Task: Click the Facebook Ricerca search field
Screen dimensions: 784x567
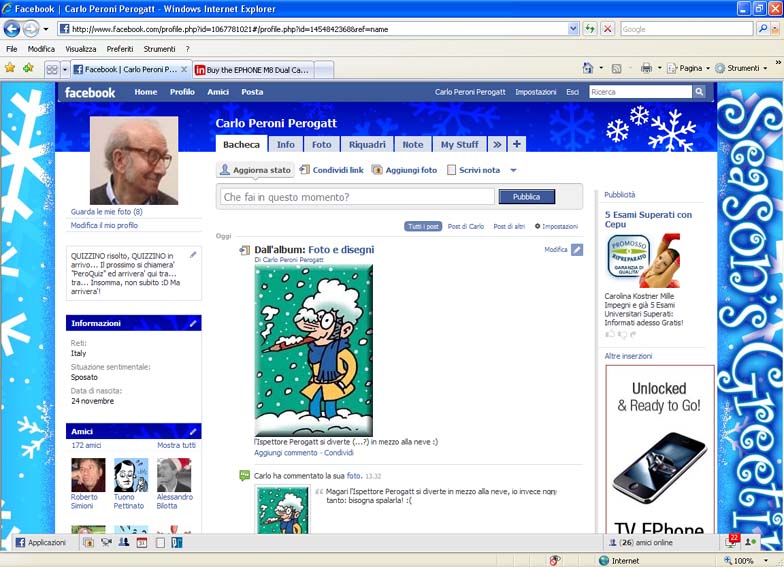Action: pos(640,92)
